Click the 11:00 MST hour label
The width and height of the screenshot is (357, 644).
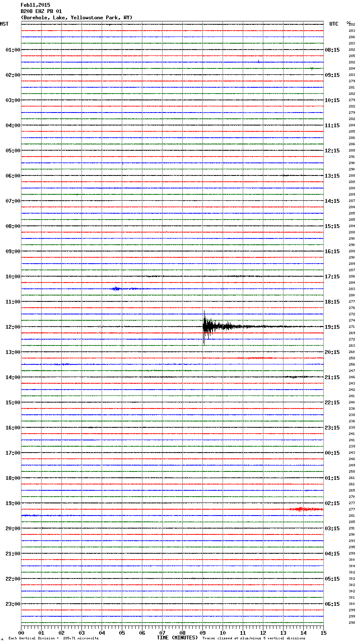[13, 302]
